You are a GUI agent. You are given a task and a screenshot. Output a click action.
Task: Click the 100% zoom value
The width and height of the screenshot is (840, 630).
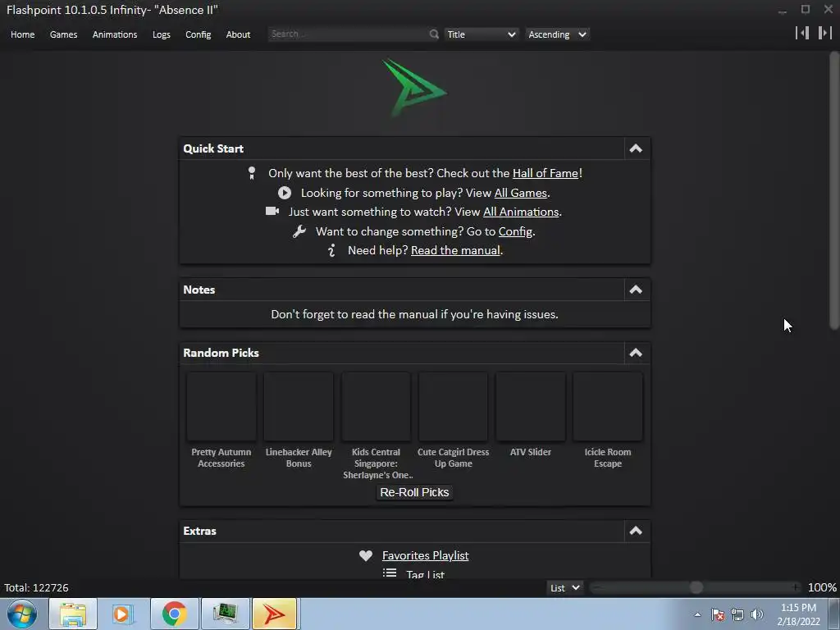pyautogui.click(x=822, y=587)
